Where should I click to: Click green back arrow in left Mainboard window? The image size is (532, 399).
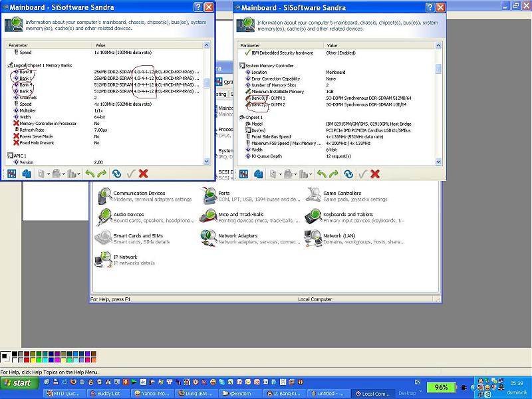pos(90,174)
